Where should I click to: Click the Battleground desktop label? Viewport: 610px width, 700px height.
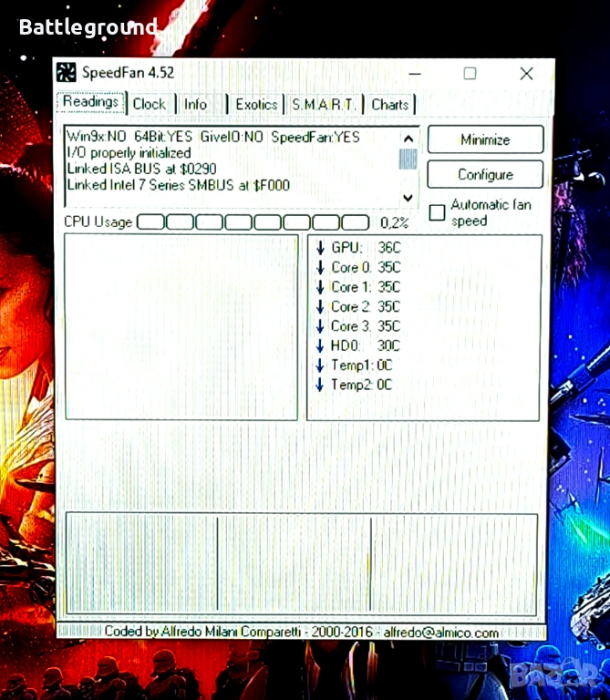88,27
